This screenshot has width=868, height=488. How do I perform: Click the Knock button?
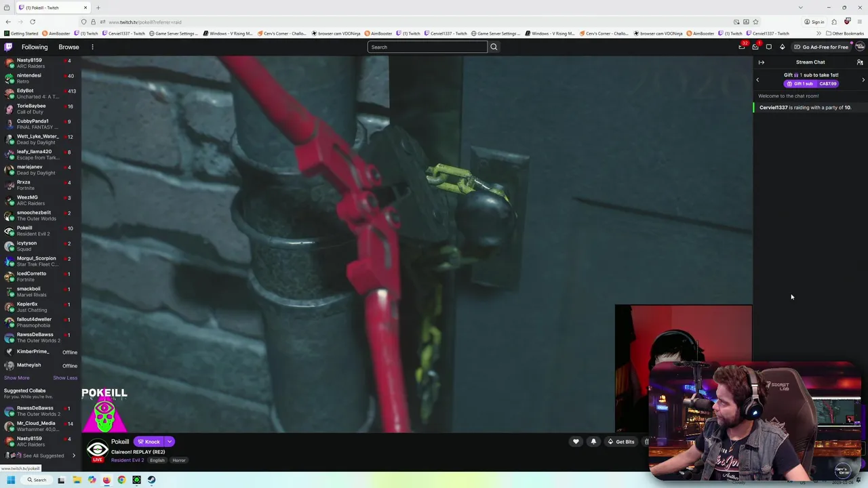[x=149, y=442]
